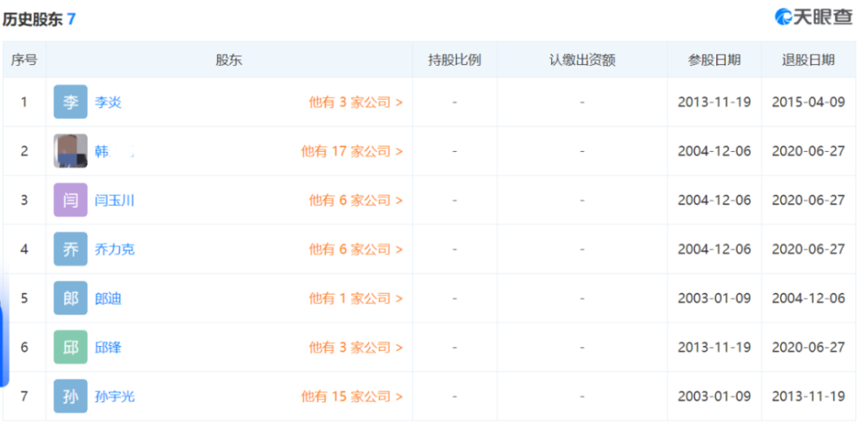Click the green 邱 avatar icon

tap(70, 347)
